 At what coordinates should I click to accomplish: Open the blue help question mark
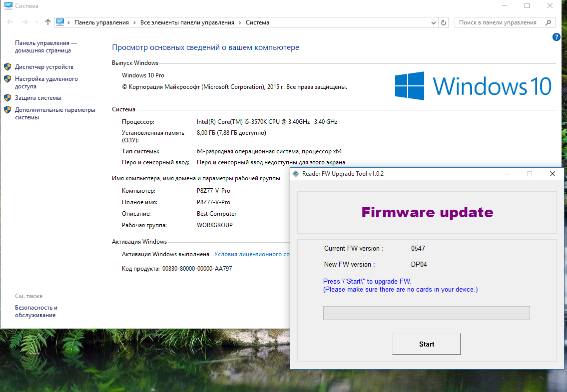click(x=556, y=37)
